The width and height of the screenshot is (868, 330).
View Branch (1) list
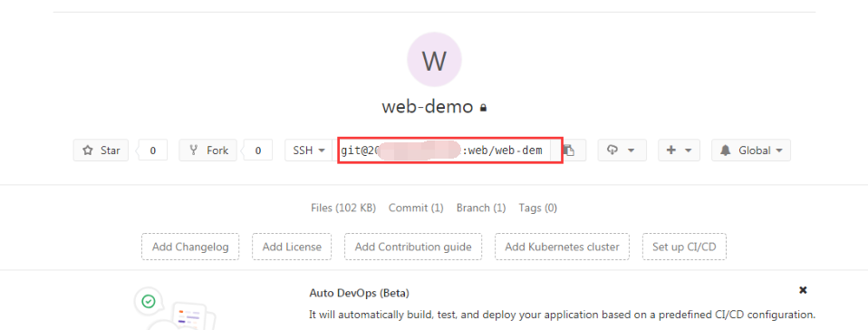pyautogui.click(x=481, y=209)
